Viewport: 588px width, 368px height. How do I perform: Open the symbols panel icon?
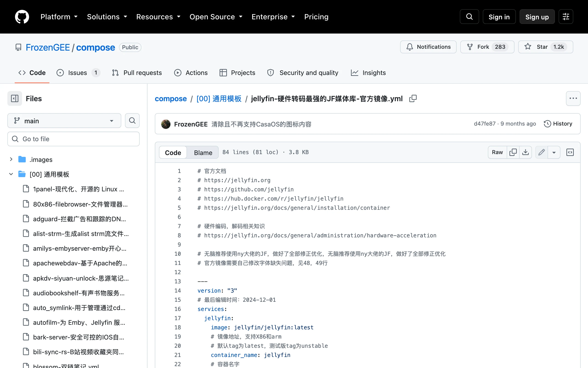click(570, 152)
